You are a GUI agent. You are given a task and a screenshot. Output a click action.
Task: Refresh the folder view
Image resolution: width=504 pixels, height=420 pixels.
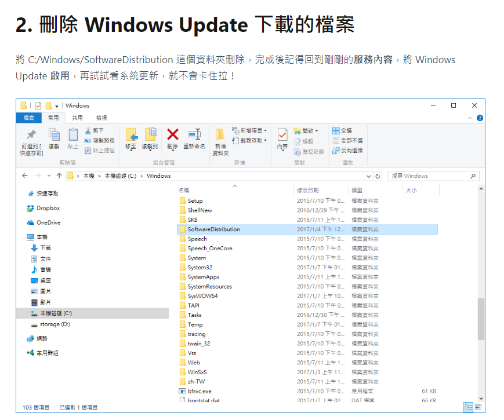coord(378,176)
